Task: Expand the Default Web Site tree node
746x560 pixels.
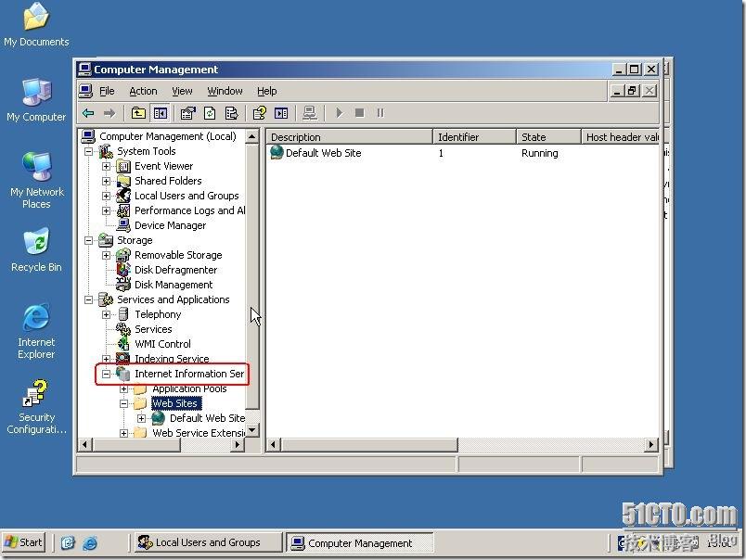Action: coord(141,418)
